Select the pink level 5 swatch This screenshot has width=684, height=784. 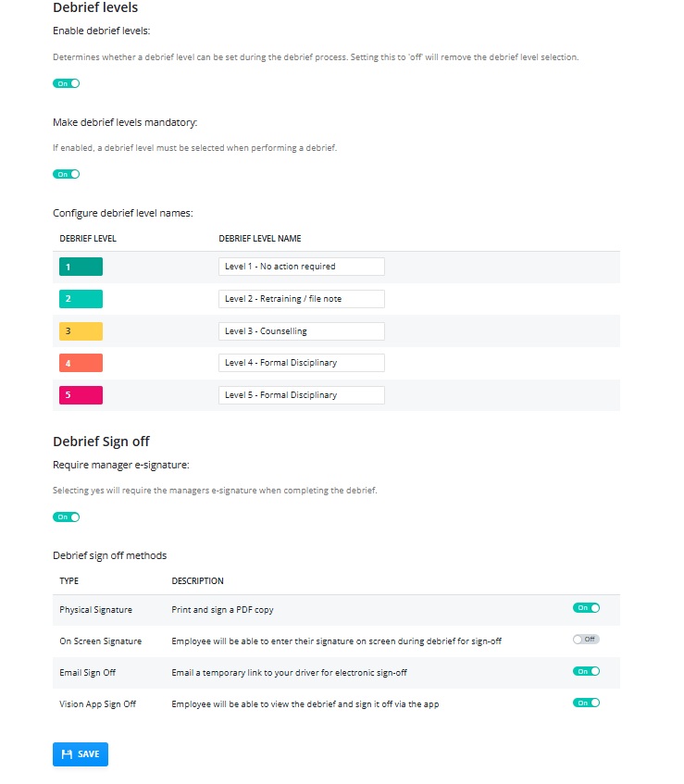coord(81,395)
